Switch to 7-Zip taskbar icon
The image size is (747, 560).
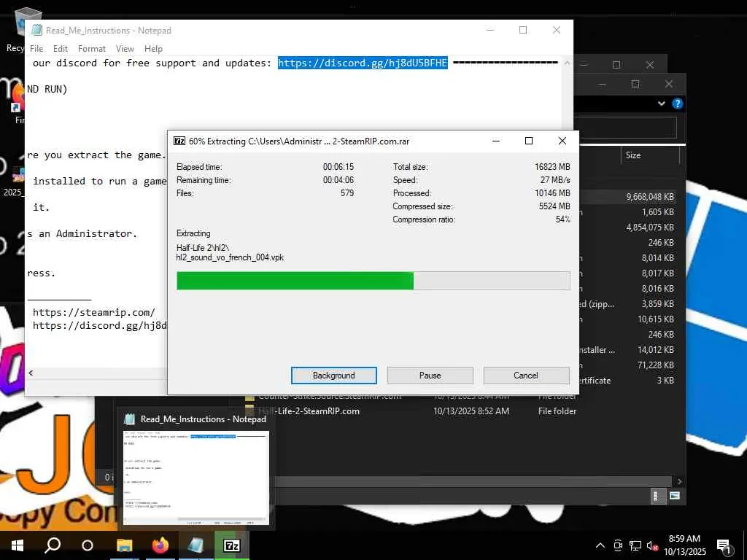pos(231,545)
